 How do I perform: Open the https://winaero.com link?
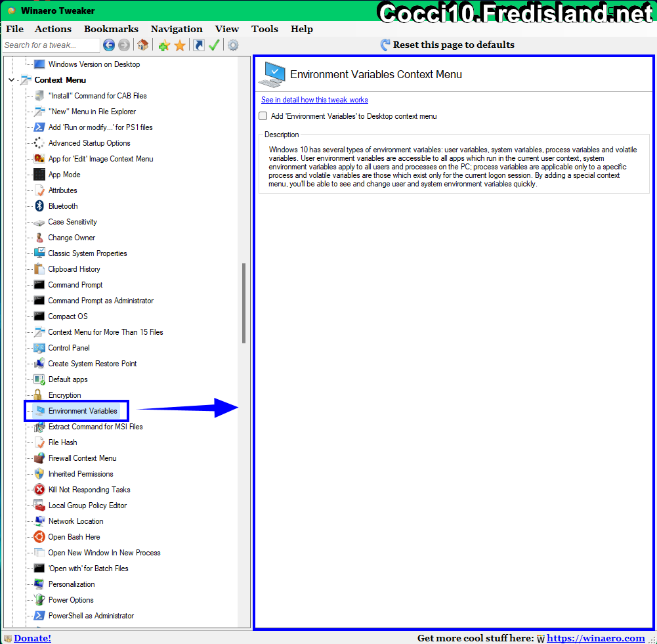pyautogui.click(x=595, y=637)
